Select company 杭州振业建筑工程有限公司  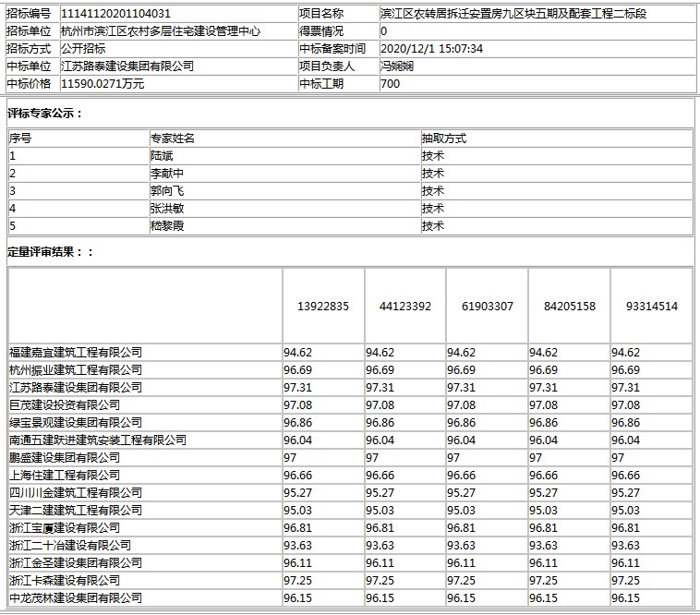click(x=76, y=370)
